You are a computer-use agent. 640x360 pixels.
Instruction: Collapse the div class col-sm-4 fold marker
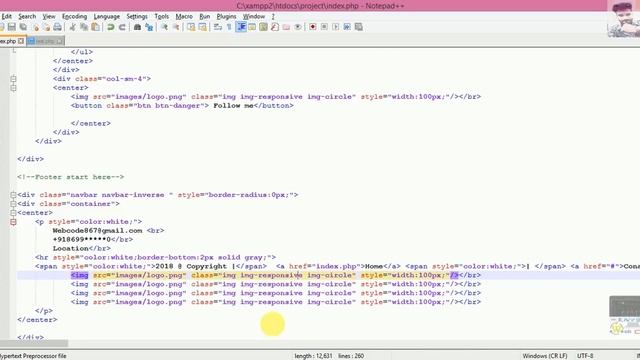(13, 79)
